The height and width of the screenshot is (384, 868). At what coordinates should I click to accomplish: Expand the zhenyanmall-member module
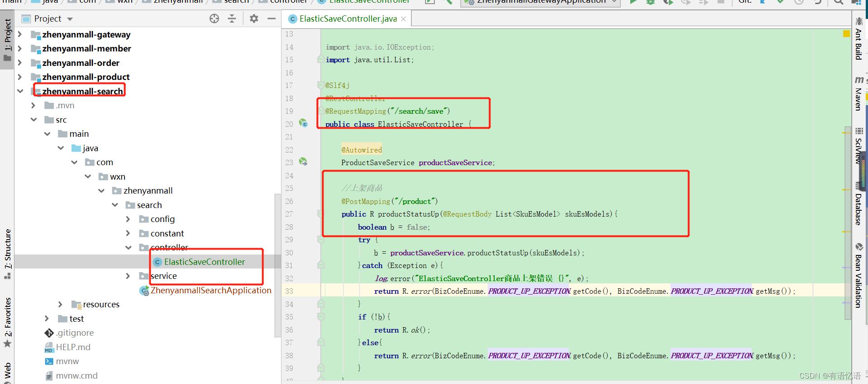20,48
